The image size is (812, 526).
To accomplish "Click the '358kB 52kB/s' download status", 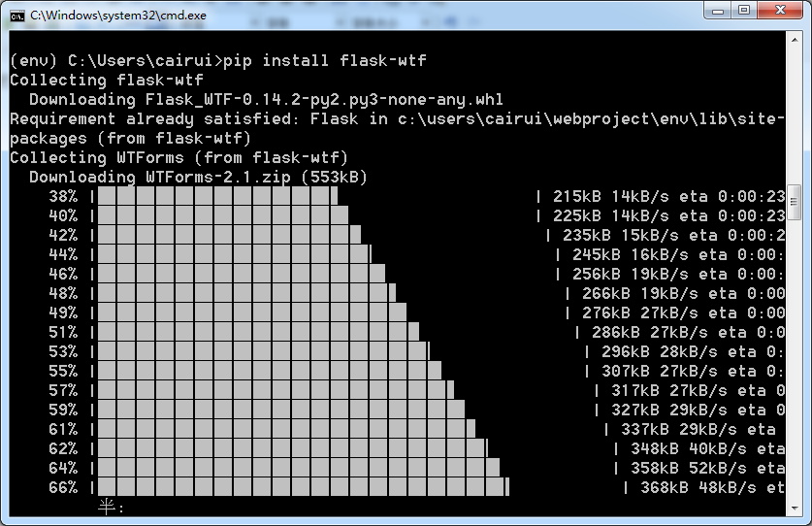I will click(689, 469).
